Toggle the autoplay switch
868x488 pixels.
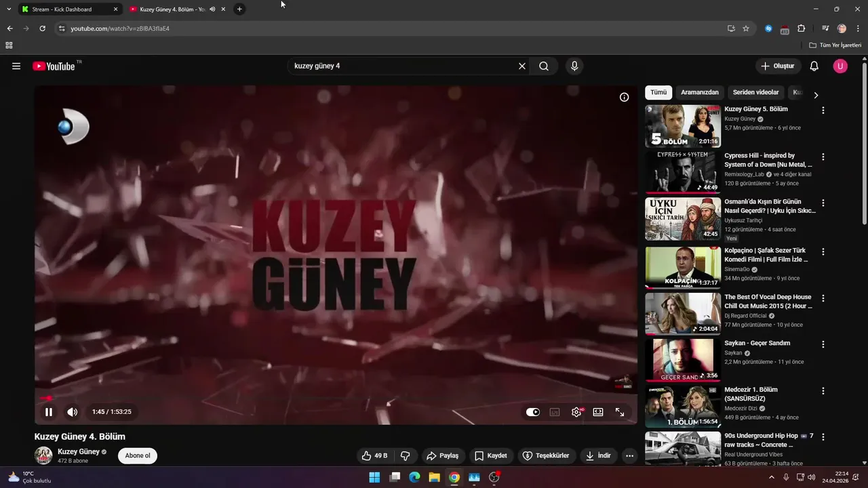pyautogui.click(x=533, y=412)
